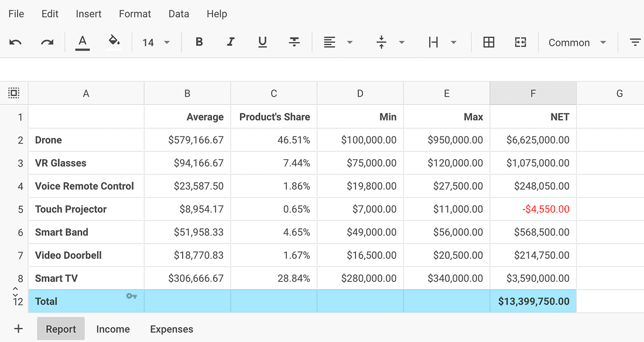
Task: Select the $6,625,000.00 NET cell
Action: pos(533,140)
